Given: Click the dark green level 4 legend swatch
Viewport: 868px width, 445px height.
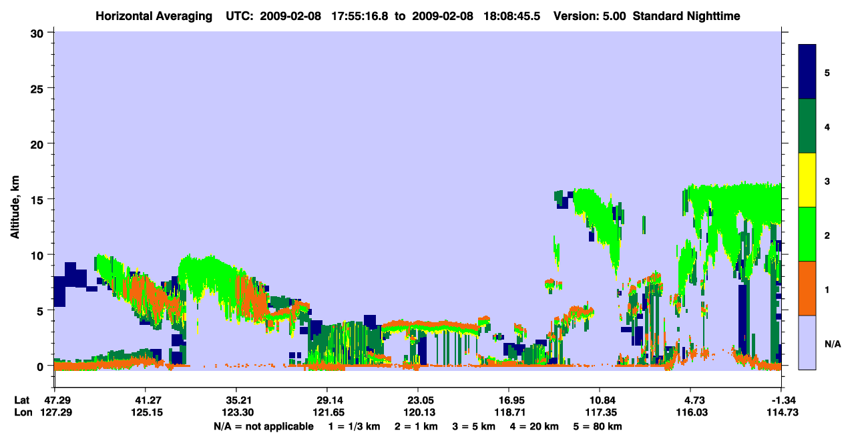Looking at the screenshot, I should click(x=807, y=126).
